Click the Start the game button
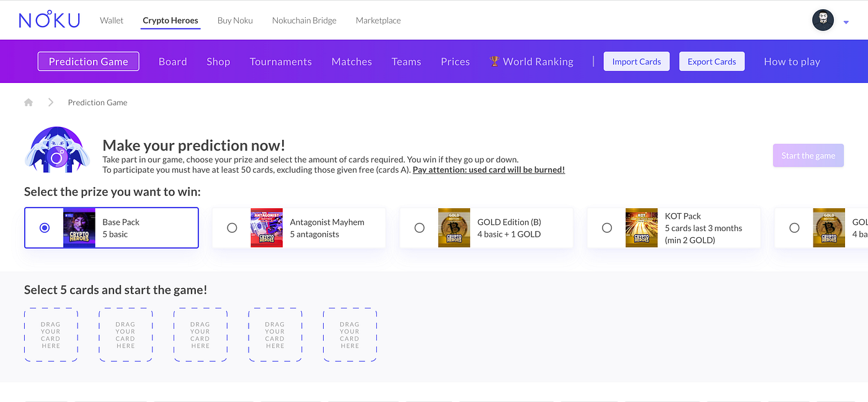Screen dimensions: 868x402 tap(808, 155)
